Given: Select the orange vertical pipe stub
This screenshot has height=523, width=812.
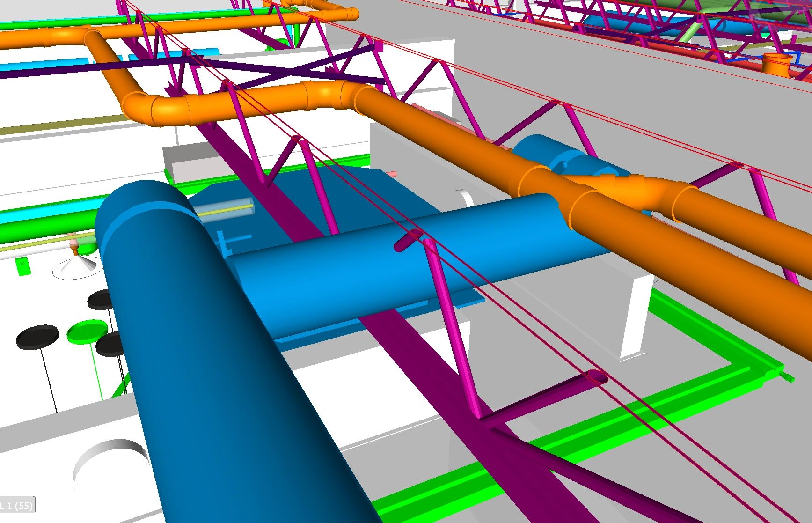Looking at the screenshot, I should pos(776,64).
